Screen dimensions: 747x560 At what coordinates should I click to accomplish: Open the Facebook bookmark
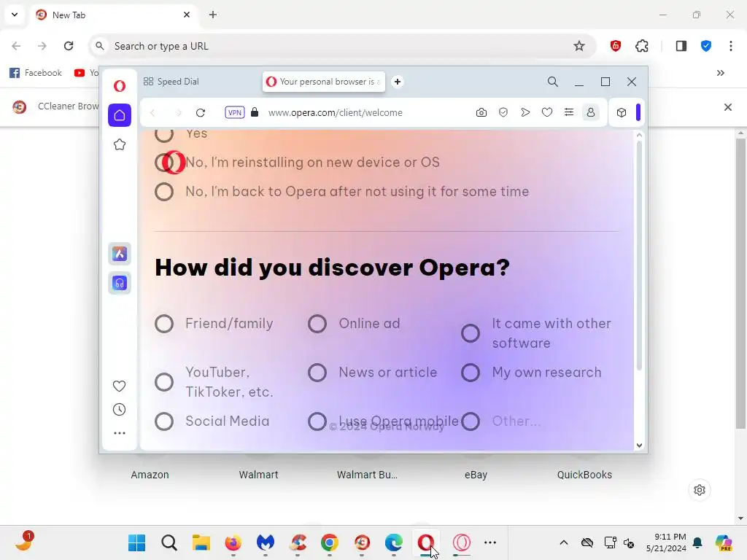[36, 73]
